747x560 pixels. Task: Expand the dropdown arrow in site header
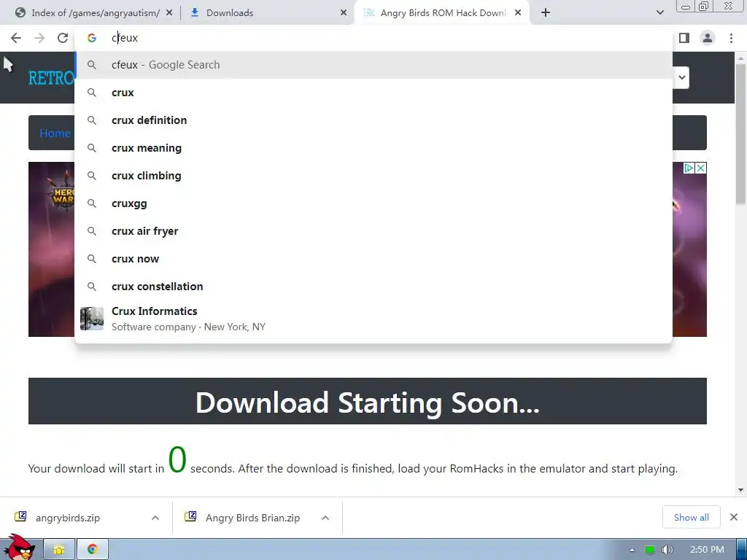pyautogui.click(x=682, y=77)
